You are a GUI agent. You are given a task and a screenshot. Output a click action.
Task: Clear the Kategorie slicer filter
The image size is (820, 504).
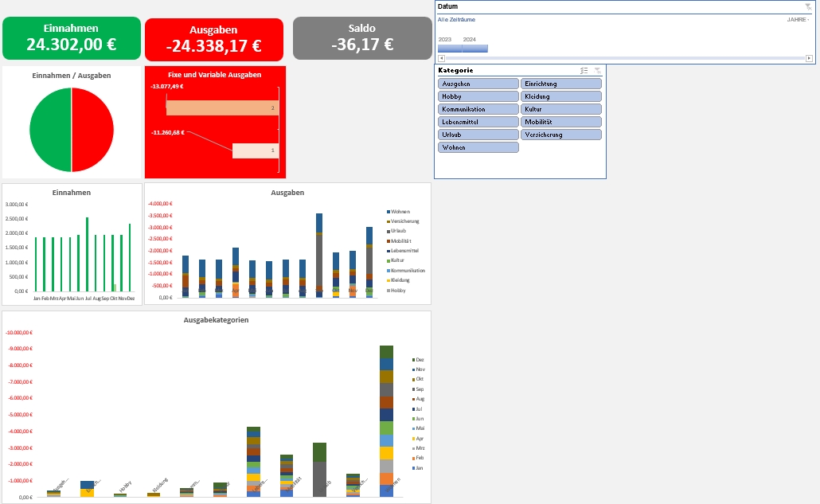point(598,71)
